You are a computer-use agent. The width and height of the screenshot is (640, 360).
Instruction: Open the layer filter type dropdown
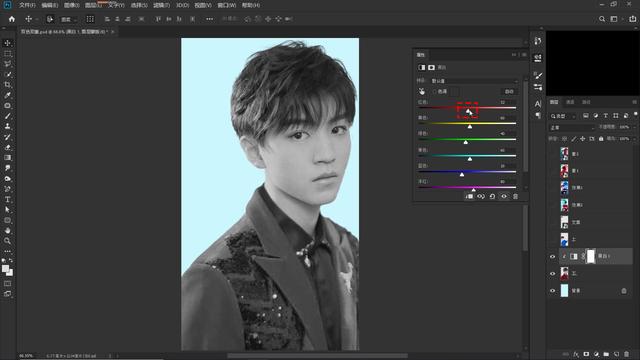(x=562, y=116)
